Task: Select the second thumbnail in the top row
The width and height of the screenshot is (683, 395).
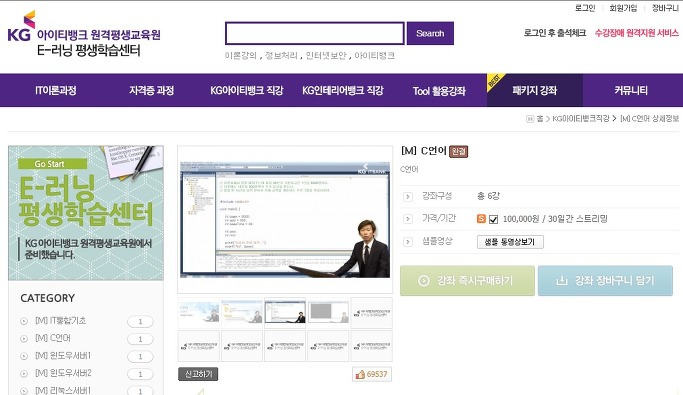Action: pyautogui.click(x=242, y=313)
